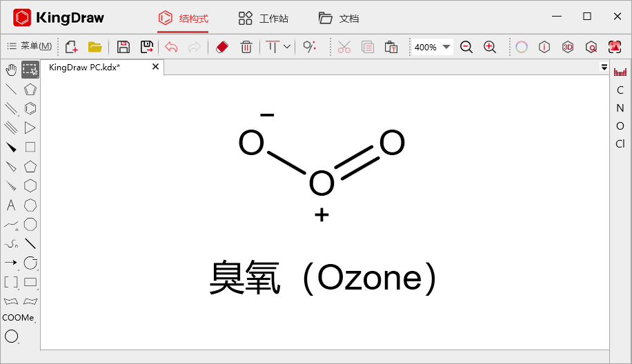Screen dimensions: 632x364
Task: Close the KingDraw PC.kdx tab
Action: tap(155, 67)
